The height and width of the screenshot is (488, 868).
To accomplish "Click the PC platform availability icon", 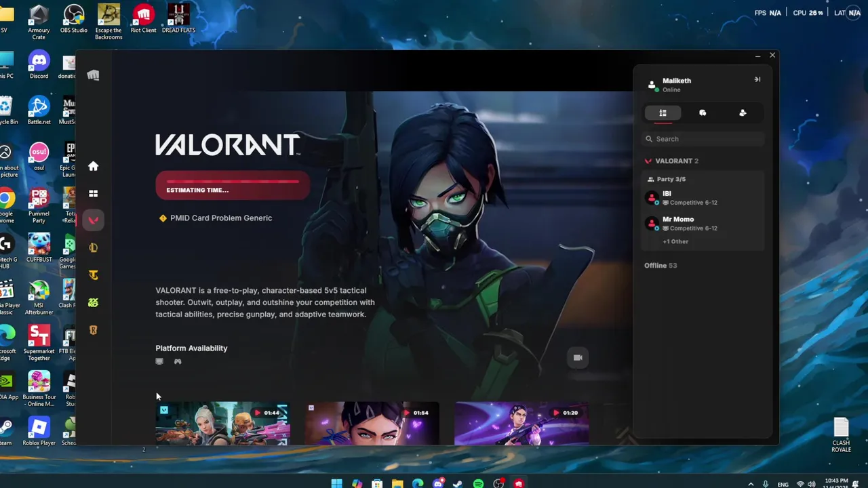I will pyautogui.click(x=159, y=362).
